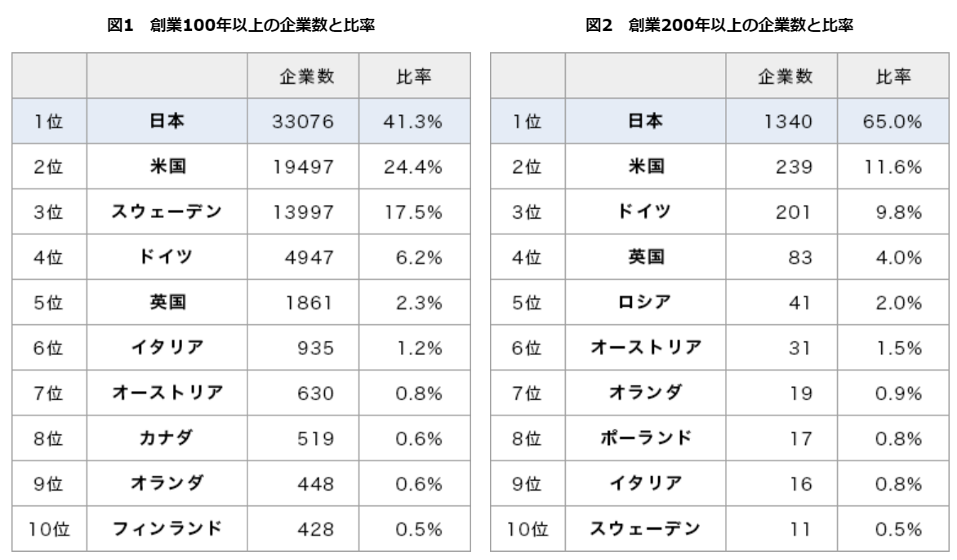Click ロシア country cell
This screenshot has height=560, width=957.
click(646, 304)
